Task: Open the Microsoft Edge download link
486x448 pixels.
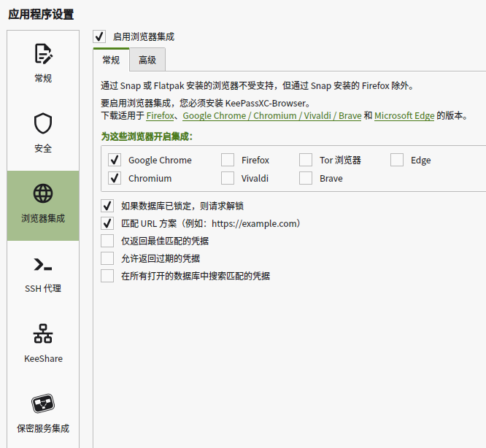Action: point(404,116)
